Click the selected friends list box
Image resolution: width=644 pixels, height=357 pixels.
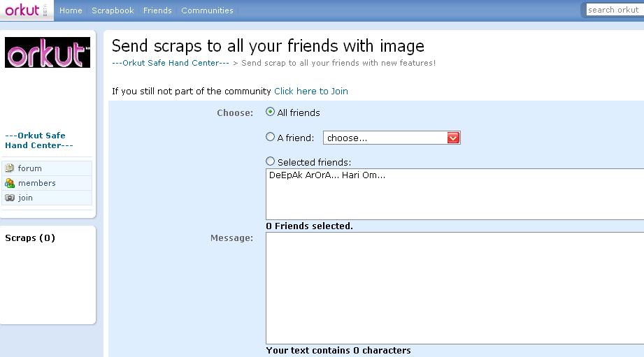455,194
